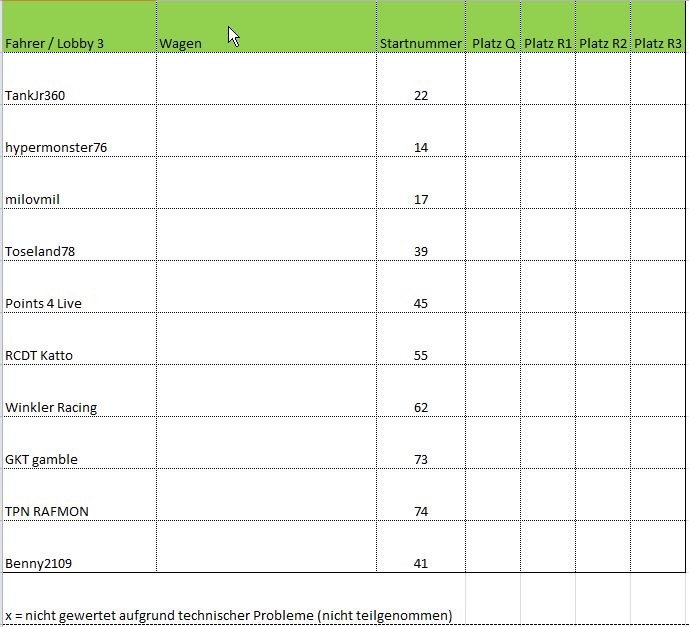Click the empty Platz R3 cell for GKT gamble

point(658,444)
